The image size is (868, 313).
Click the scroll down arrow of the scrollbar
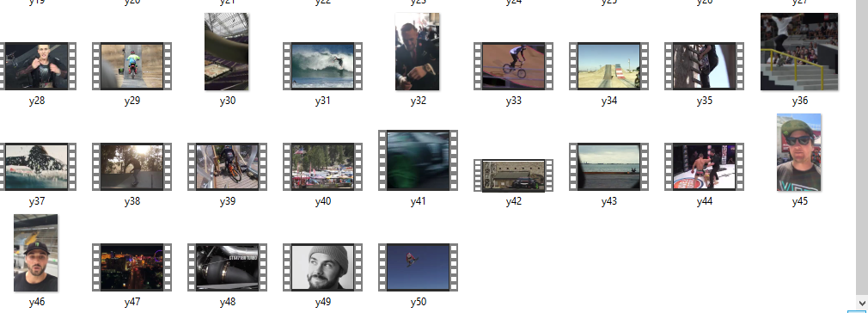[x=862, y=303]
